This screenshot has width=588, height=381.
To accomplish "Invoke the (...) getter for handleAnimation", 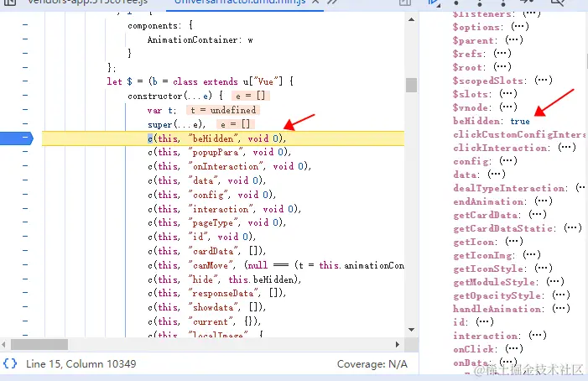I will point(561,308).
